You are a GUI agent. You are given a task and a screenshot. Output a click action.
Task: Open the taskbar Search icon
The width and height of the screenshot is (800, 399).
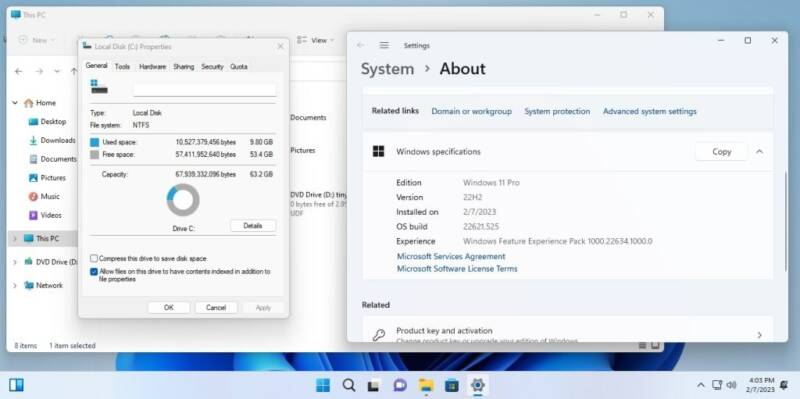coord(349,385)
